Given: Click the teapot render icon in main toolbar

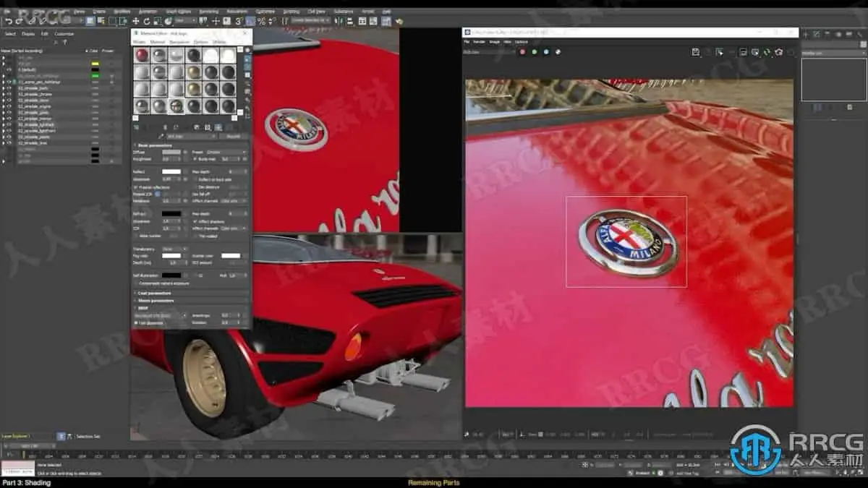Looking at the screenshot, I should pos(399,21).
